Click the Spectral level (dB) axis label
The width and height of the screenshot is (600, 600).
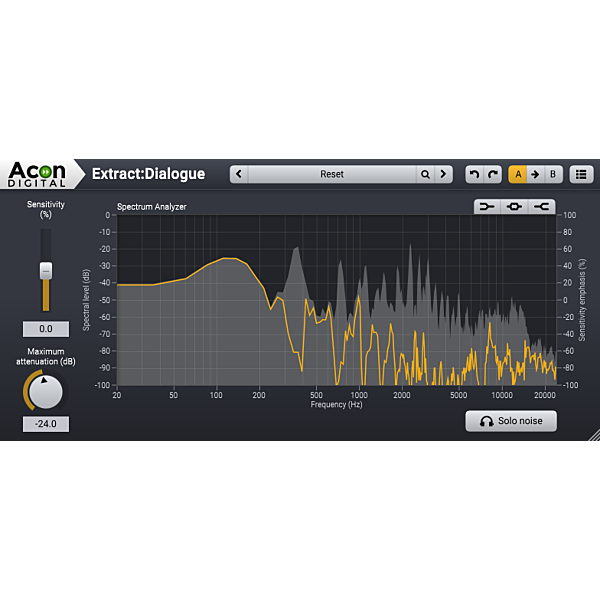coord(86,300)
